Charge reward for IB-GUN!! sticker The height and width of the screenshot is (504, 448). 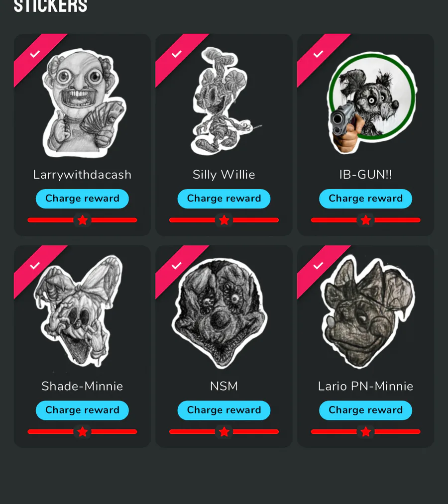click(366, 199)
